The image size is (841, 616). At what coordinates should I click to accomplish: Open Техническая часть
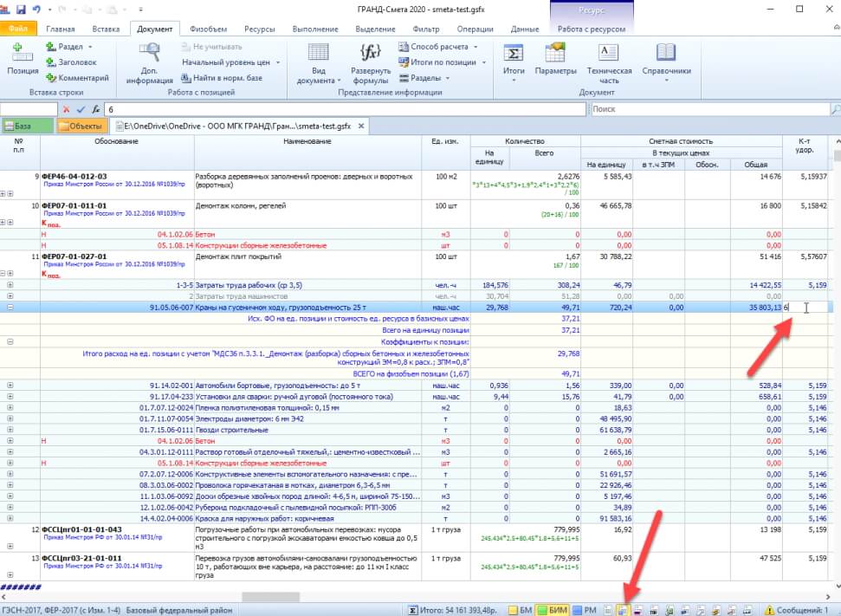pos(609,63)
